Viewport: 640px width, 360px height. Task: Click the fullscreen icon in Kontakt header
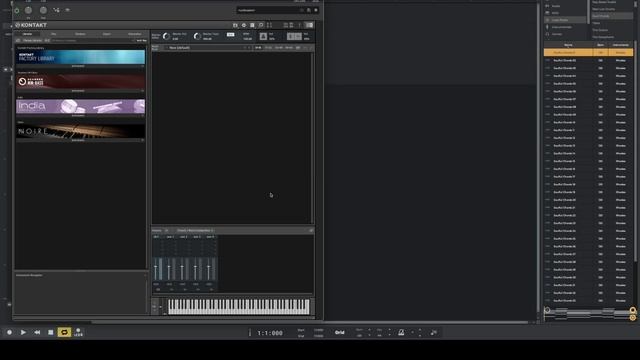[269, 25]
